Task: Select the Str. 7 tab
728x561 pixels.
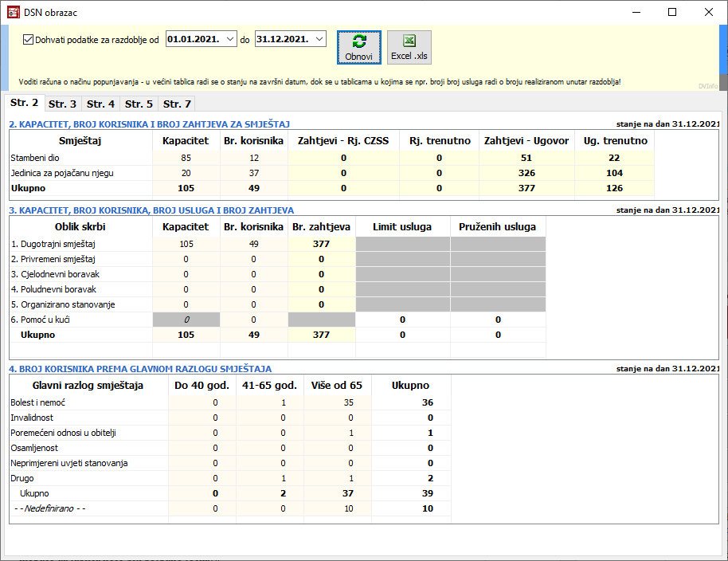Action: pos(177,104)
